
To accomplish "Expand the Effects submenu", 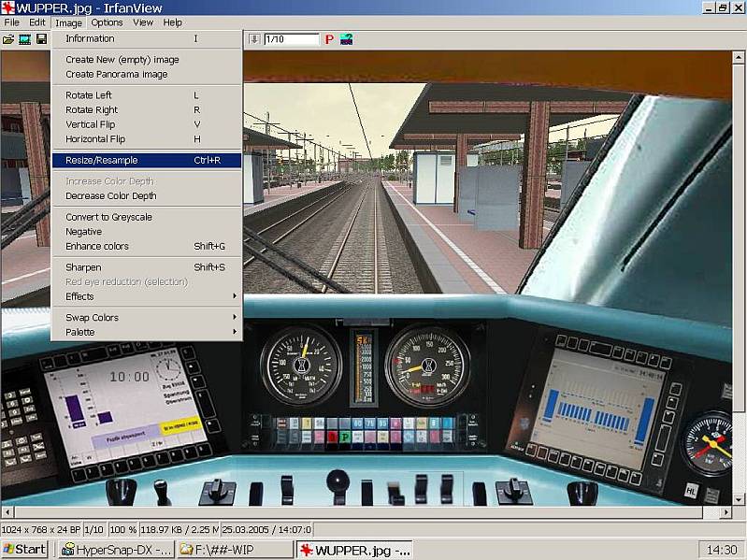I will pyautogui.click(x=147, y=296).
